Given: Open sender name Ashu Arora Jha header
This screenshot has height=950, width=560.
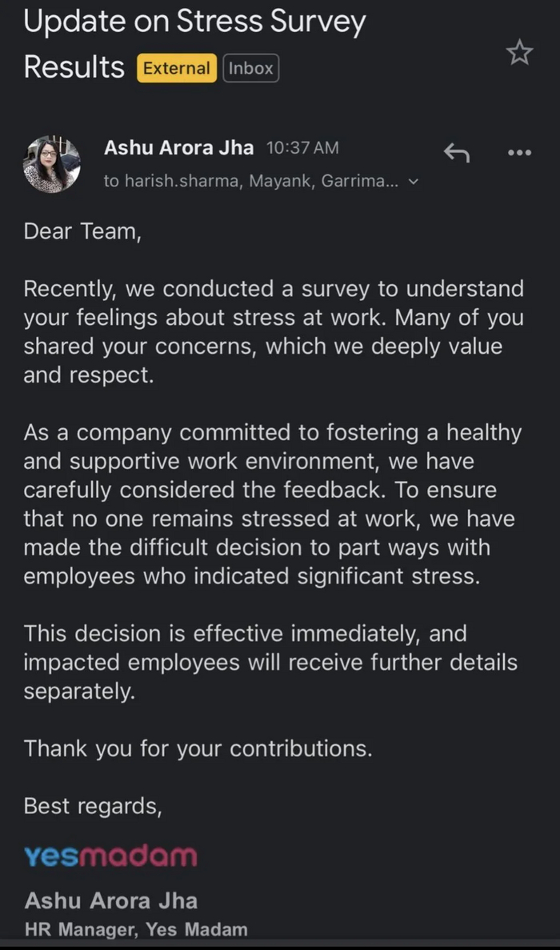Looking at the screenshot, I should 178,148.
